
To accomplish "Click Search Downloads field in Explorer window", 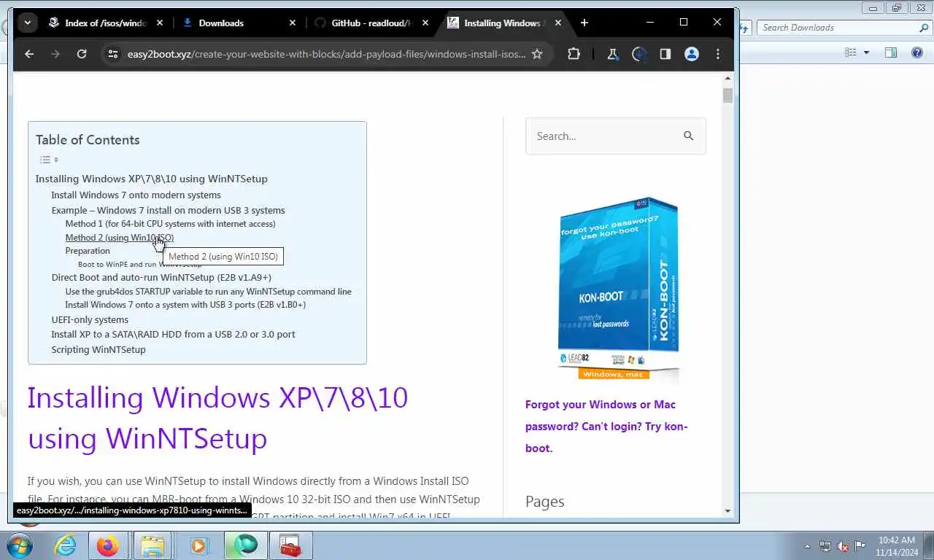I will (837, 28).
